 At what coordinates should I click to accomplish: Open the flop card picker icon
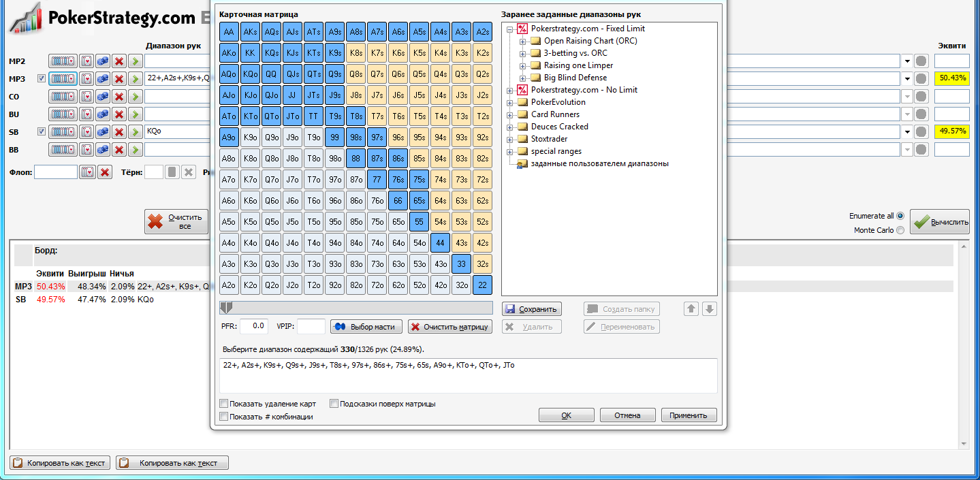coord(87,172)
